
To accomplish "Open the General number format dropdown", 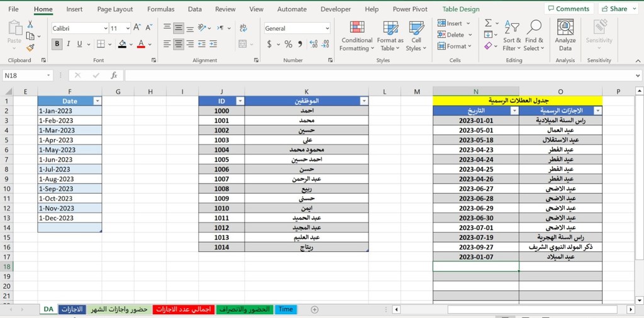I will (x=327, y=28).
